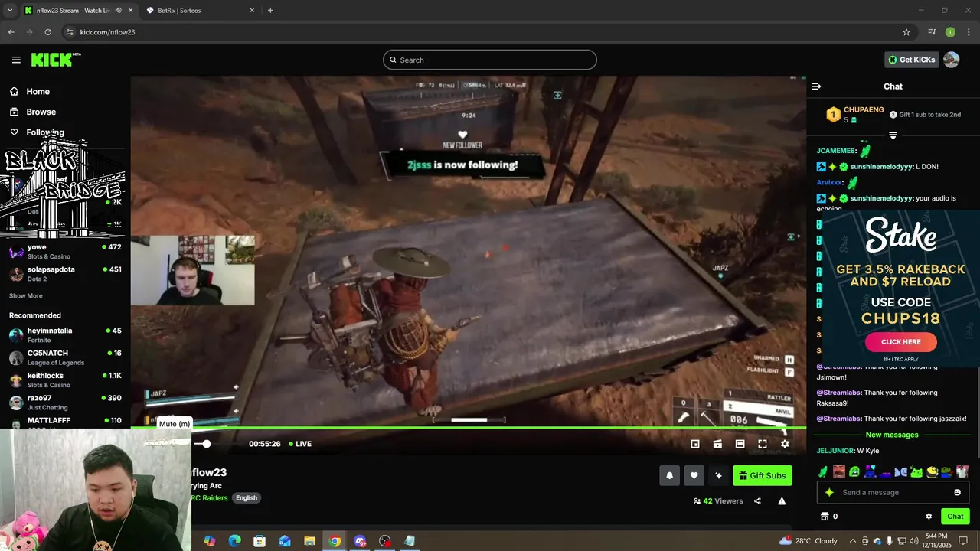Switch to BotRix Sorteos browser tab
The height and width of the screenshot is (551, 980).
click(201, 11)
